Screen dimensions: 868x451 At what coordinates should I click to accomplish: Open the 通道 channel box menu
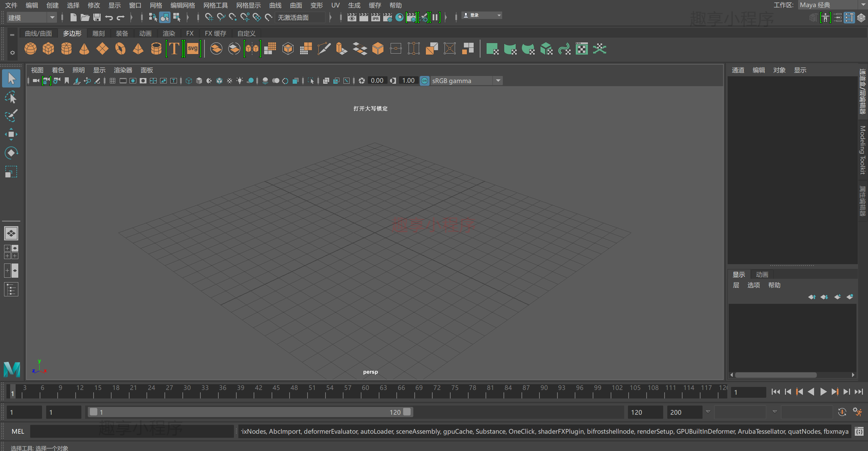pyautogui.click(x=738, y=70)
